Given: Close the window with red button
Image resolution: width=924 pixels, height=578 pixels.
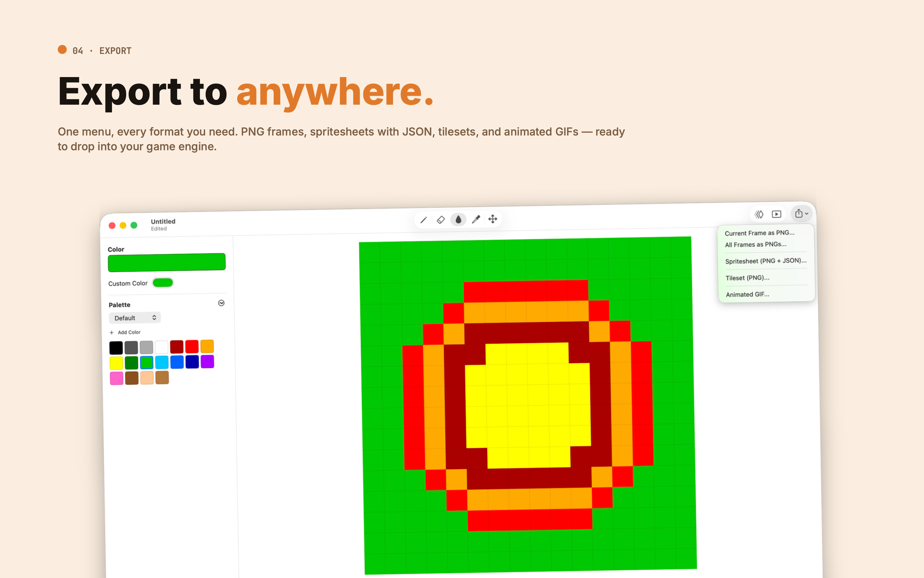Looking at the screenshot, I should click(x=112, y=225).
